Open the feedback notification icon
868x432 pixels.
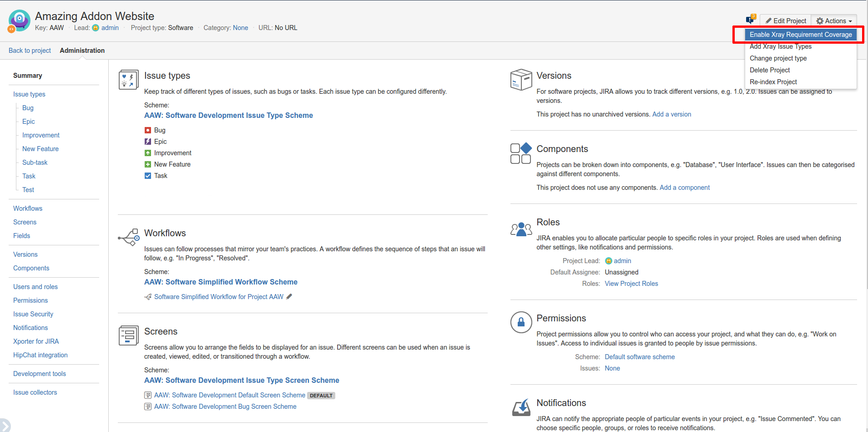(x=751, y=20)
